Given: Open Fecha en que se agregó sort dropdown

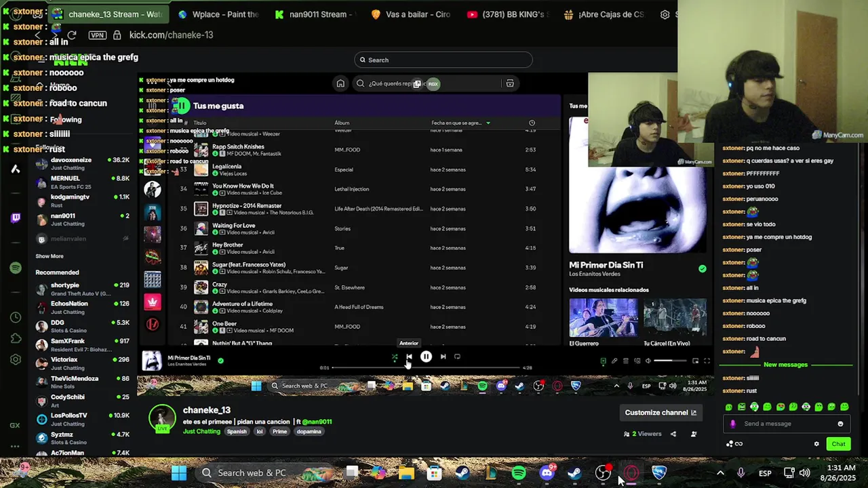Looking at the screenshot, I should point(461,123).
